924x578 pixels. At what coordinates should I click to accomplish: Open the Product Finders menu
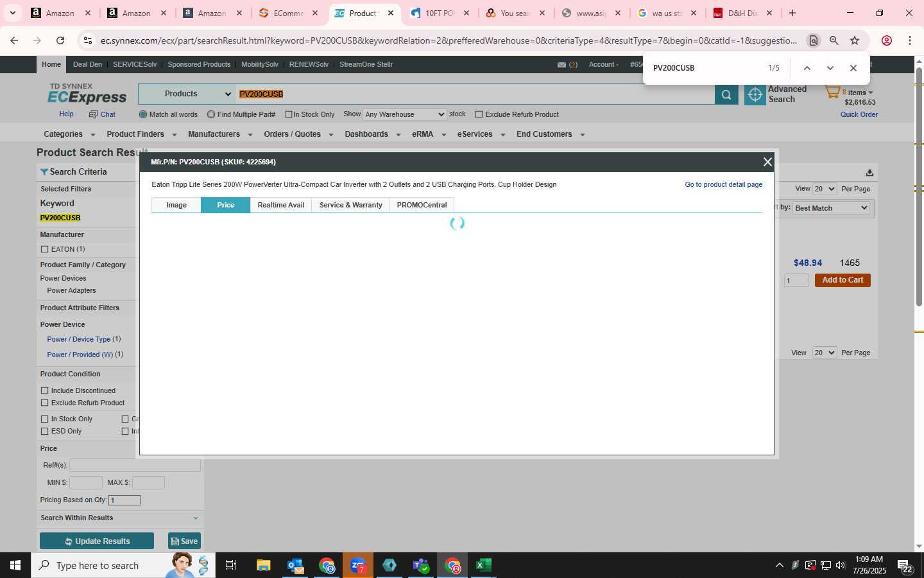point(141,134)
